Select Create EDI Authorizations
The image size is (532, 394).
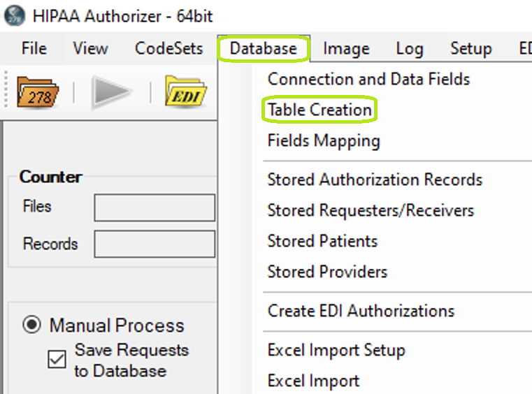point(361,311)
